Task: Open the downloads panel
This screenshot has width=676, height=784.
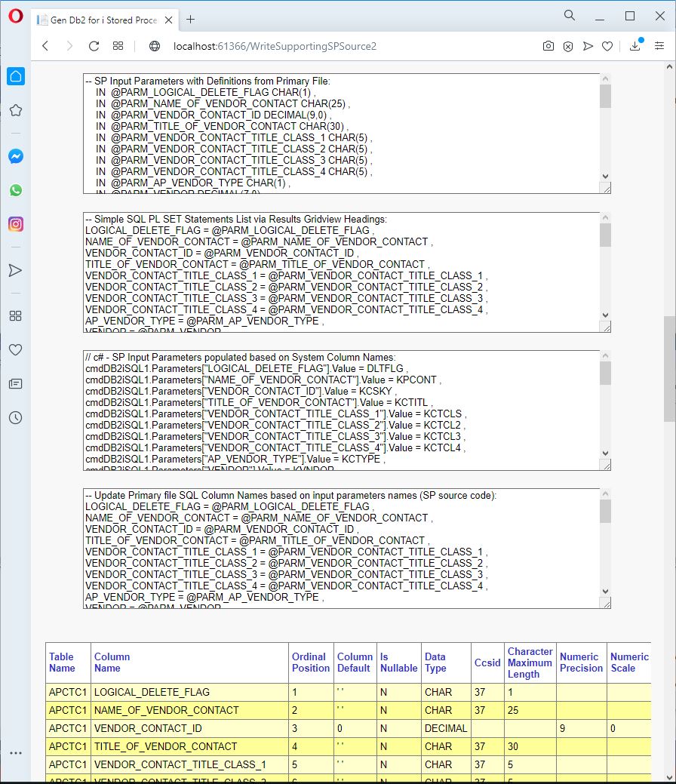Action: click(x=635, y=45)
